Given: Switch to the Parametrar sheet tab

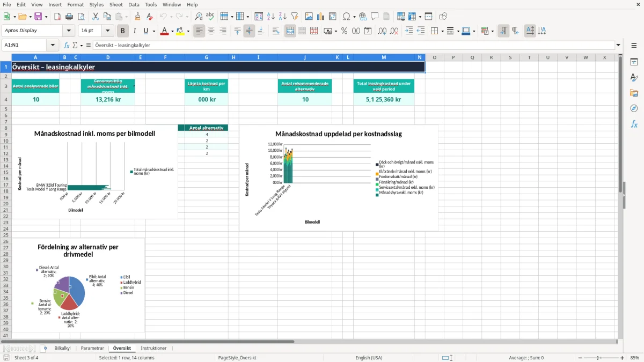Looking at the screenshot, I should coord(92,349).
